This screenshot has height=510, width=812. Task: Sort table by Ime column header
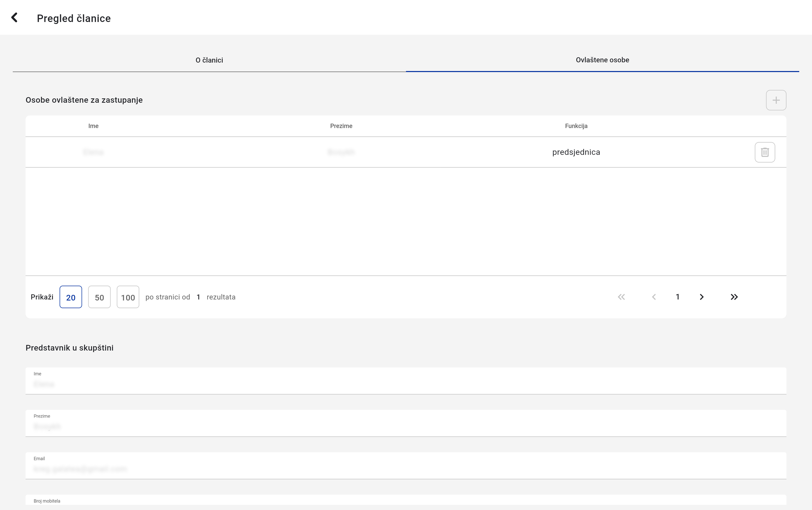[x=93, y=126]
